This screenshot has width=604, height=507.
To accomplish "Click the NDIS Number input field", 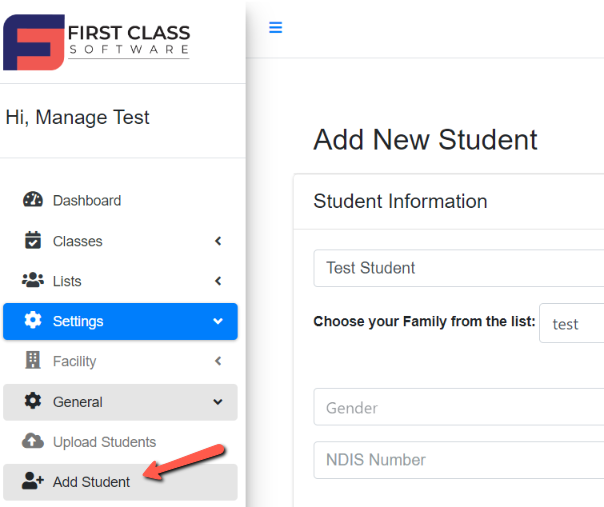I will [459, 460].
